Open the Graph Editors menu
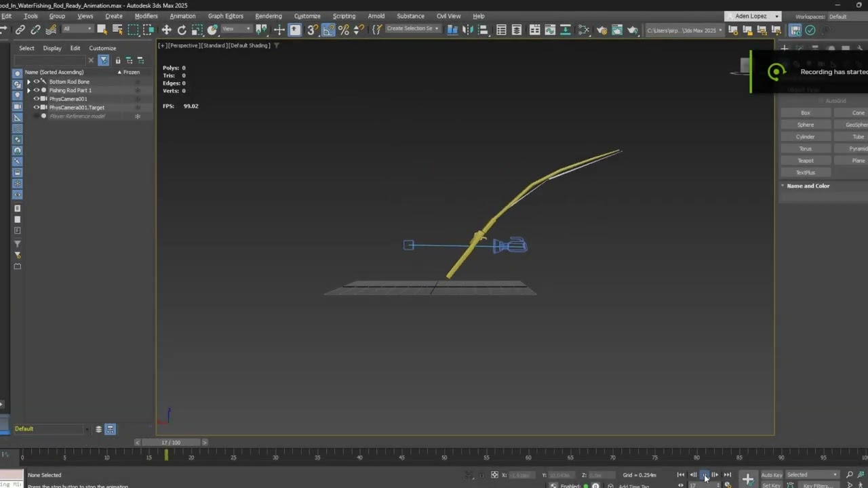This screenshot has height=488, width=868. (x=225, y=16)
